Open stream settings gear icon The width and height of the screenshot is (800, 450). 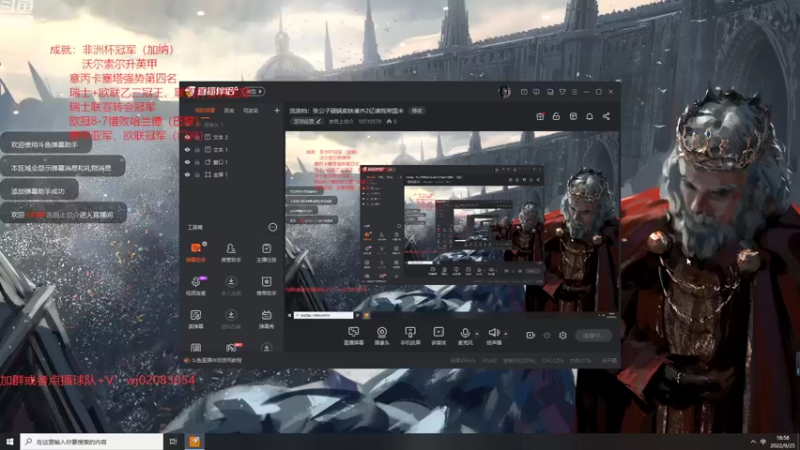(x=563, y=335)
